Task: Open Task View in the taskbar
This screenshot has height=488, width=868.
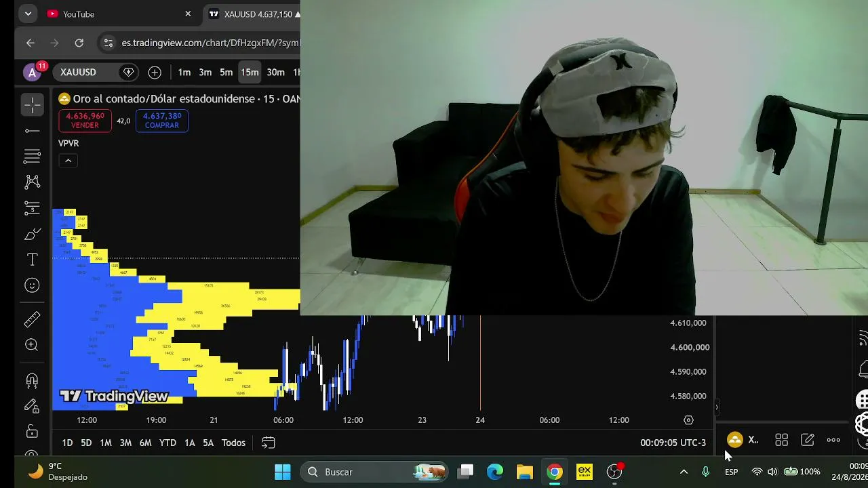Action: point(465,472)
